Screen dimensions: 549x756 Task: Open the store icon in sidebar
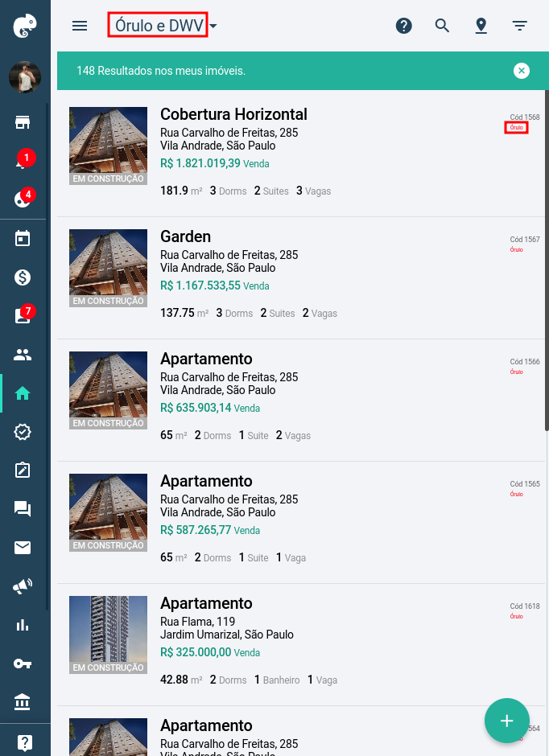23,122
